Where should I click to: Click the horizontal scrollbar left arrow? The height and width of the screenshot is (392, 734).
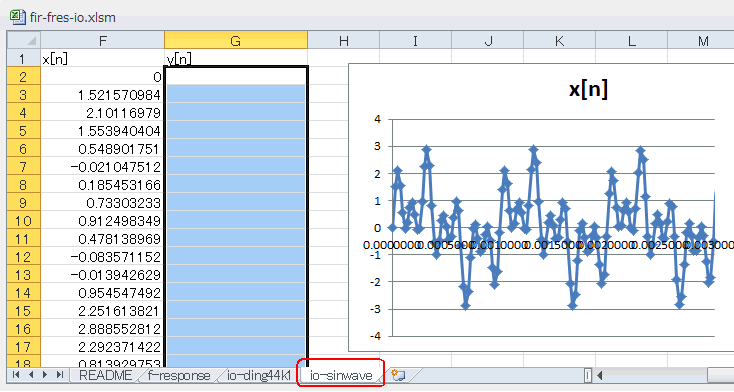coord(599,375)
